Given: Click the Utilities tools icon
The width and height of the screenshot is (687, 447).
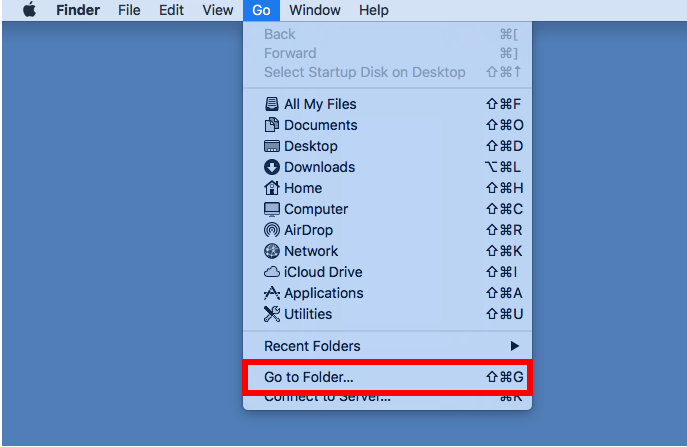Looking at the screenshot, I should pos(272,314).
